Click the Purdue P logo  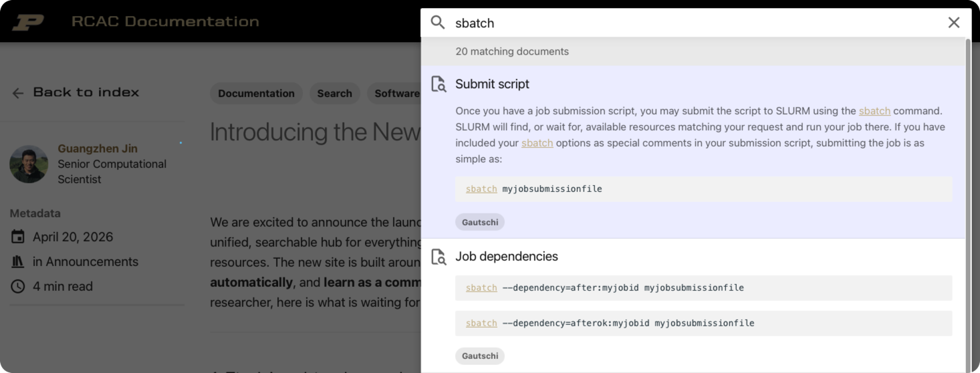pos(28,22)
